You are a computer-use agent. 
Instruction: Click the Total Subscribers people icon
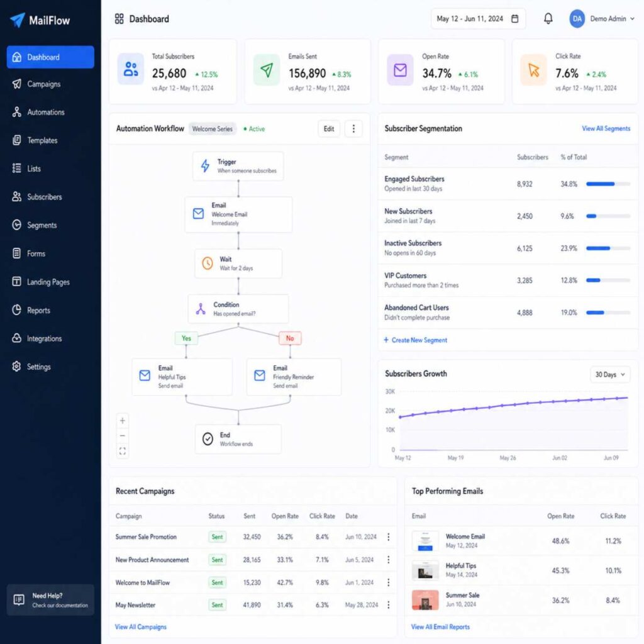pyautogui.click(x=131, y=69)
